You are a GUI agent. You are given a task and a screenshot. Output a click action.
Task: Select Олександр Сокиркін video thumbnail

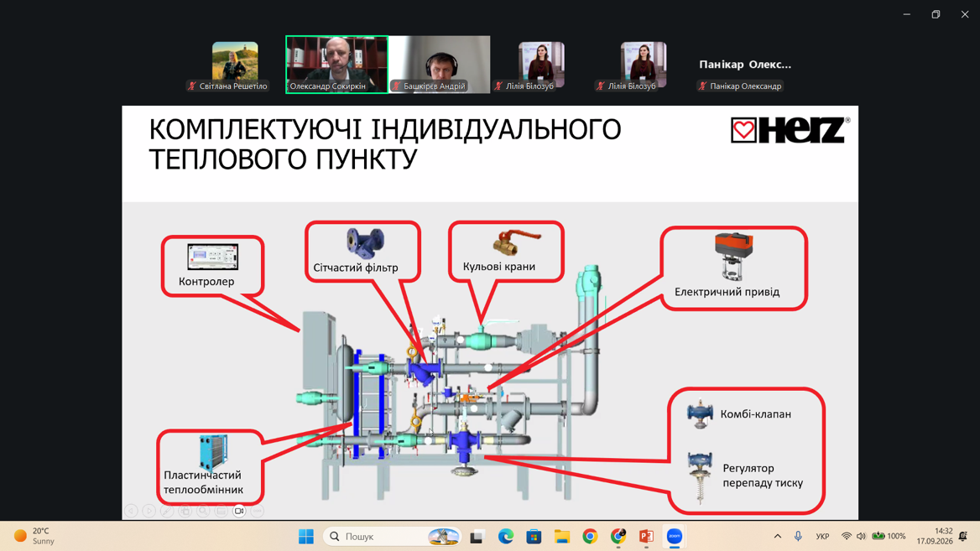(337, 65)
